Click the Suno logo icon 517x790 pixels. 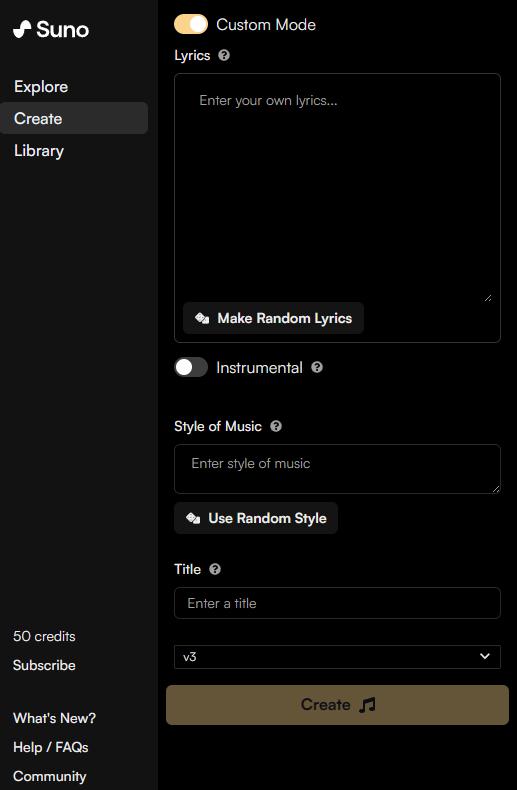click(x=22, y=29)
